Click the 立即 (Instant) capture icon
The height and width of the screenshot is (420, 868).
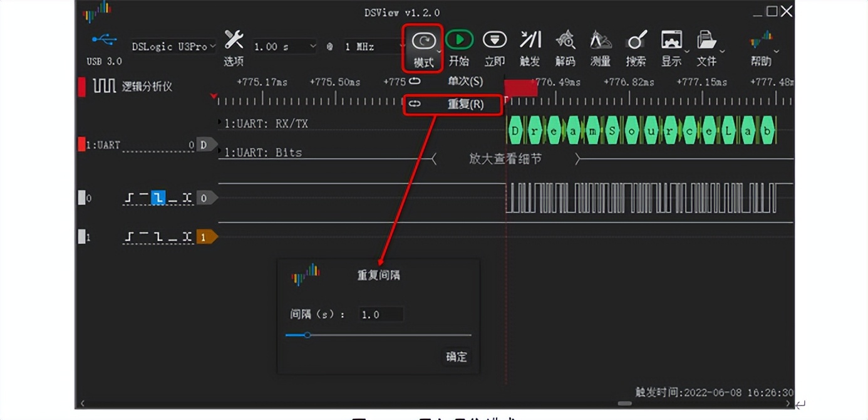pyautogui.click(x=495, y=39)
